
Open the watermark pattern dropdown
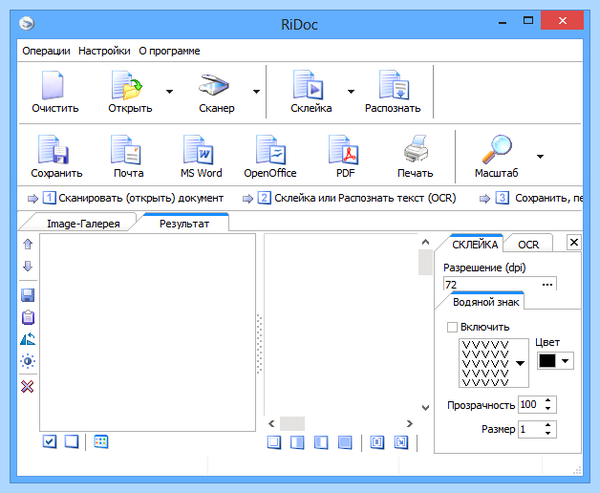(x=520, y=363)
